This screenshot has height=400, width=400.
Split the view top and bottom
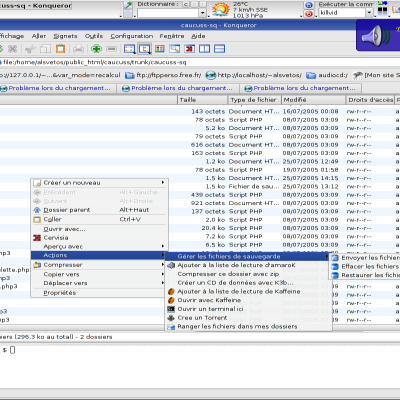coord(219,49)
